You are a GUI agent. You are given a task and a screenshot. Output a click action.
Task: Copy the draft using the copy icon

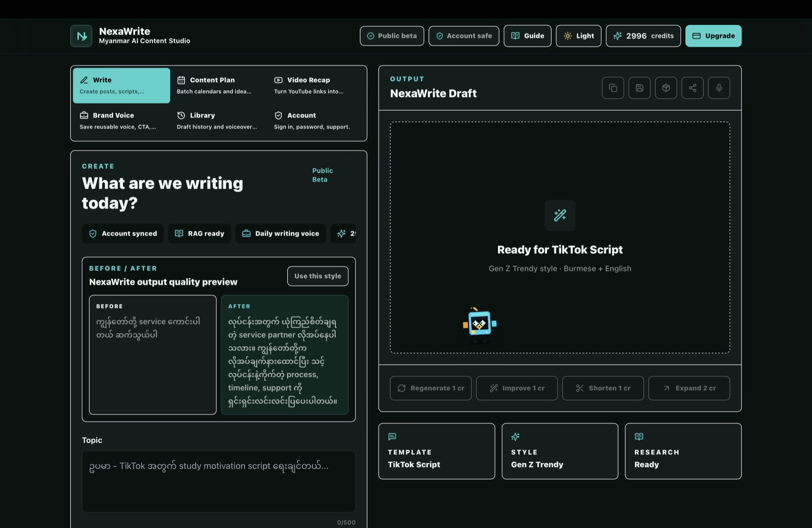click(x=613, y=88)
